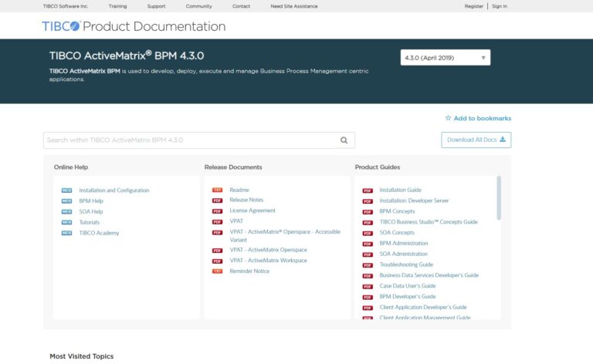This screenshot has height=364, width=593.
Task: Click the PDF icon beside BPM Concepts
Action: (x=368, y=212)
